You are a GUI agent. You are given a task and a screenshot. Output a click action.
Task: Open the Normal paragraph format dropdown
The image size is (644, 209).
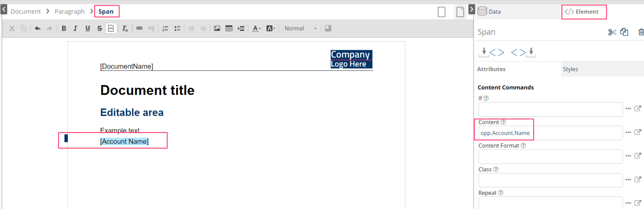click(300, 29)
